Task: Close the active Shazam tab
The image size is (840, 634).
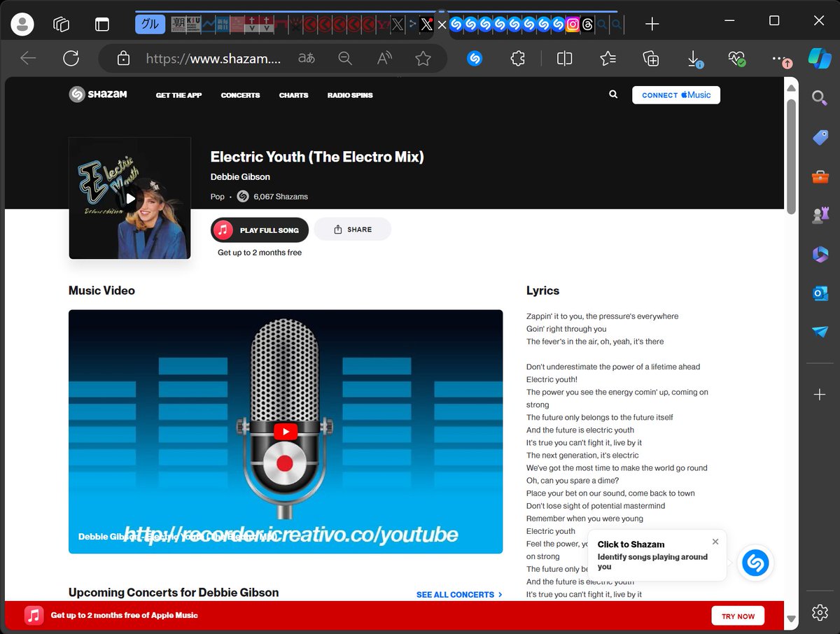Action: coord(442,25)
